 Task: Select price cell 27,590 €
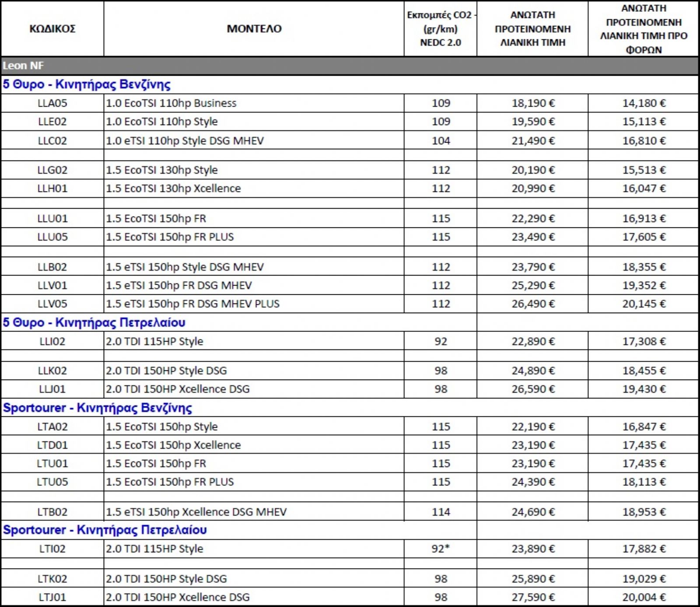click(532, 597)
